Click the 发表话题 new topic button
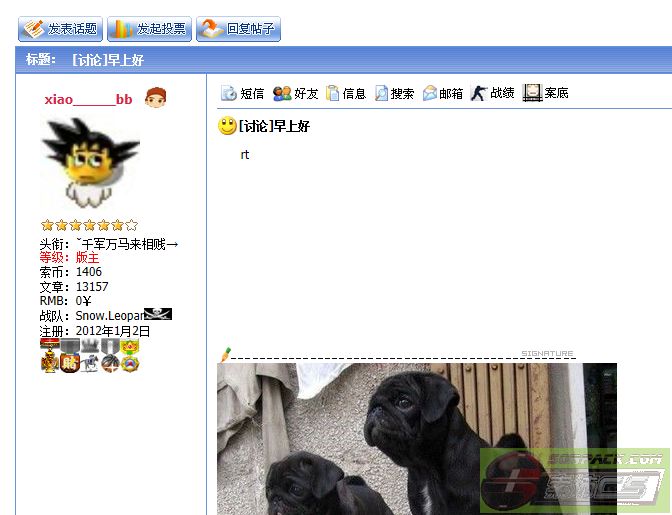672x515 pixels. click(x=60, y=29)
